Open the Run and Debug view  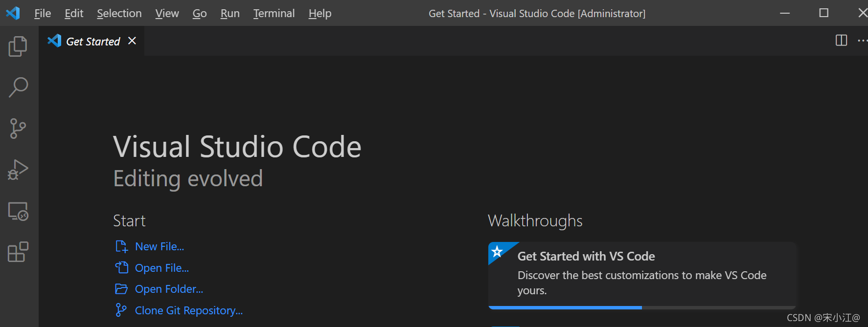18,170
